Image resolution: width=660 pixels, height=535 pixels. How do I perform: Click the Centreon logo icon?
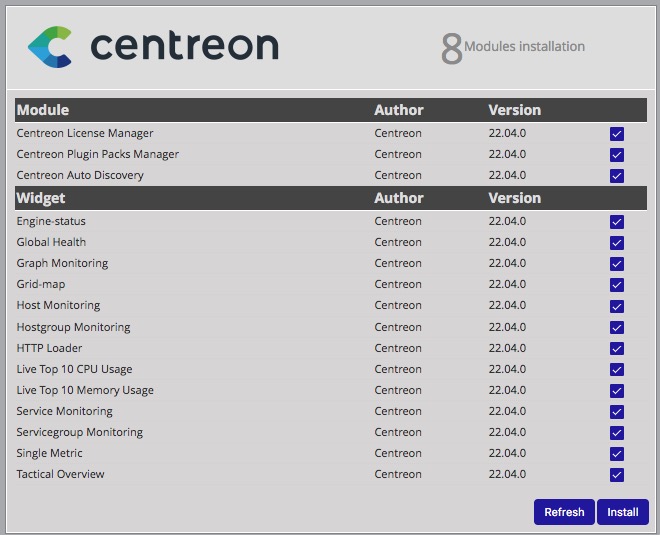[x=50, y=46]
